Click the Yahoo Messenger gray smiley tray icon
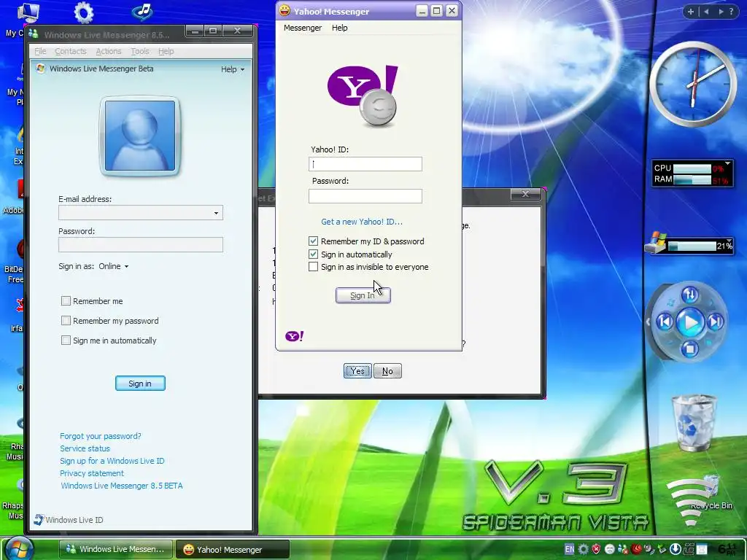 point(609,549)
